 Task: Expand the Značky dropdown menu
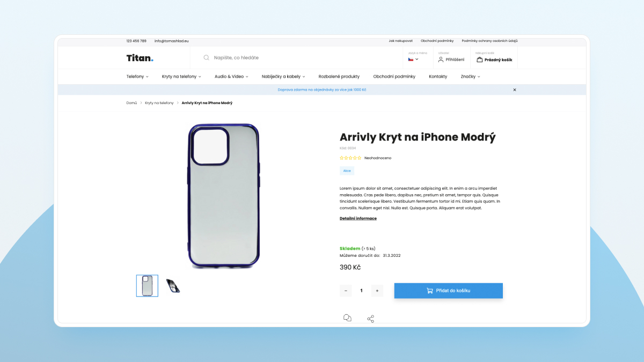tap(470, 77)
